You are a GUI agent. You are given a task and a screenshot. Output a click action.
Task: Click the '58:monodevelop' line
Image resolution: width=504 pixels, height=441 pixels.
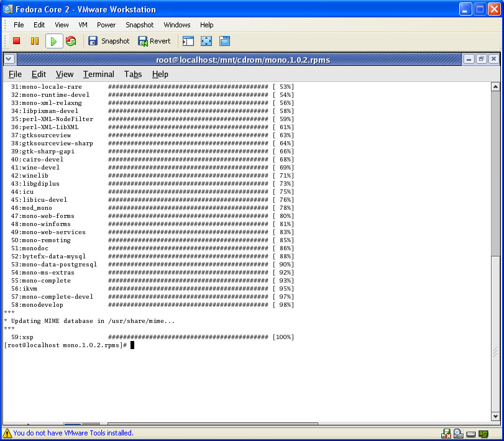(153, 305)
